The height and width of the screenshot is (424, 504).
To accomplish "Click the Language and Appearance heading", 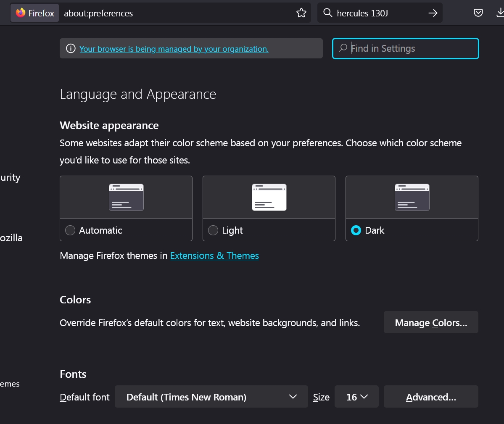I will click(x=138, y=95).
